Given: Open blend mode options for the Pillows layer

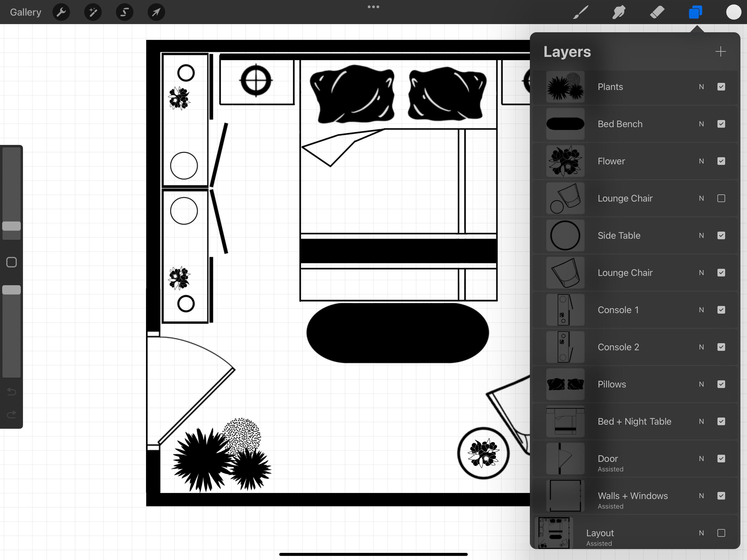Looking at the screenshot, I should pyautogui.click(x=701, y=384).
